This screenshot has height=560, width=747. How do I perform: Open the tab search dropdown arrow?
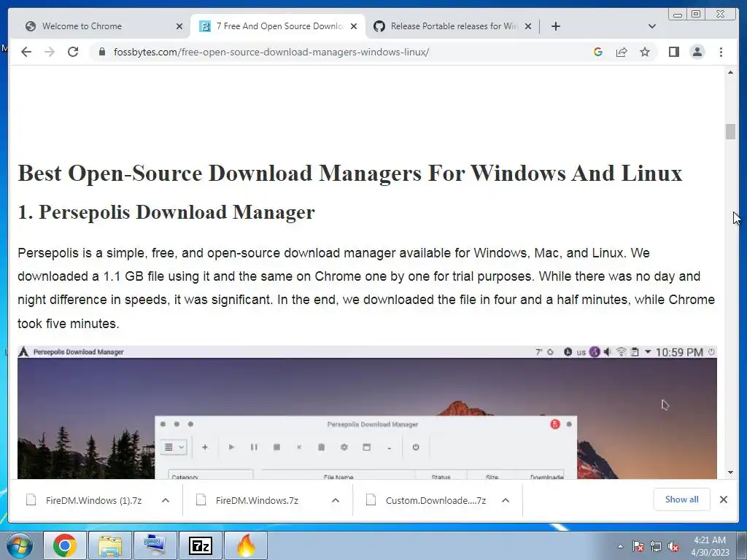652,26
